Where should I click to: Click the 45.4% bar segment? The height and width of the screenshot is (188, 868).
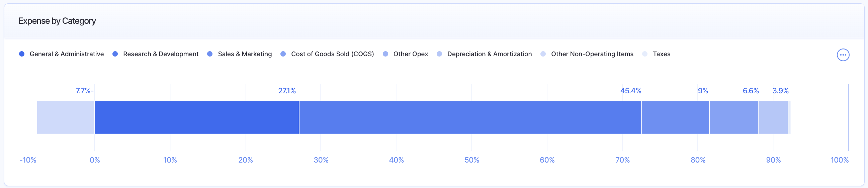[x=470, y=117]
